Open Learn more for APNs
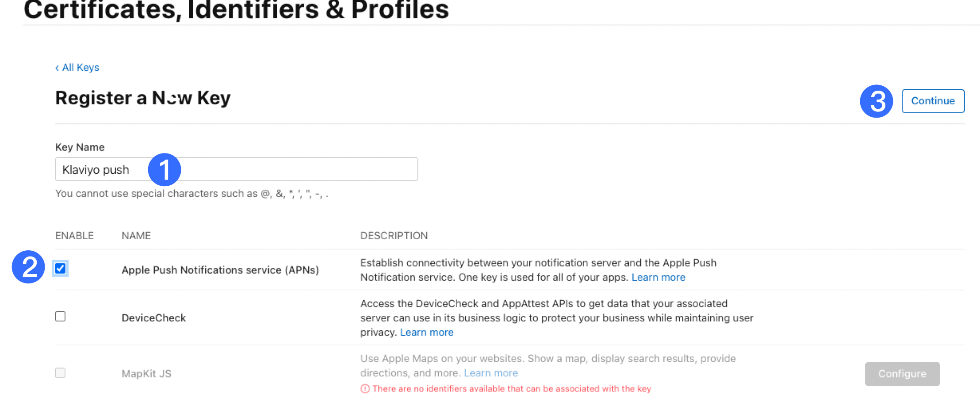This screenshot has height=394, width=980. (658, 277)
